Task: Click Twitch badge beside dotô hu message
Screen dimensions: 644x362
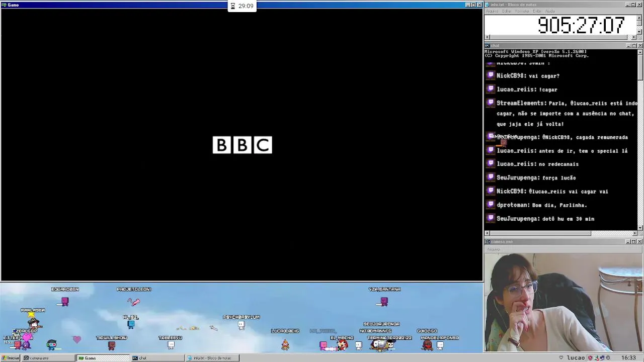Action: point(491,218)
